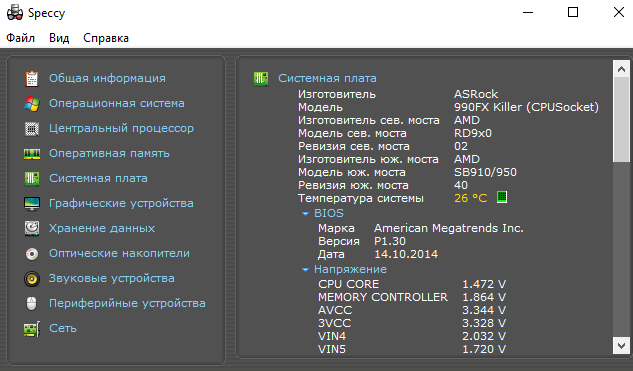Image resolution: width=633 pixels, height=371 pixels.
Task: Click the BIOS heading label
Action: coord(329,213)
